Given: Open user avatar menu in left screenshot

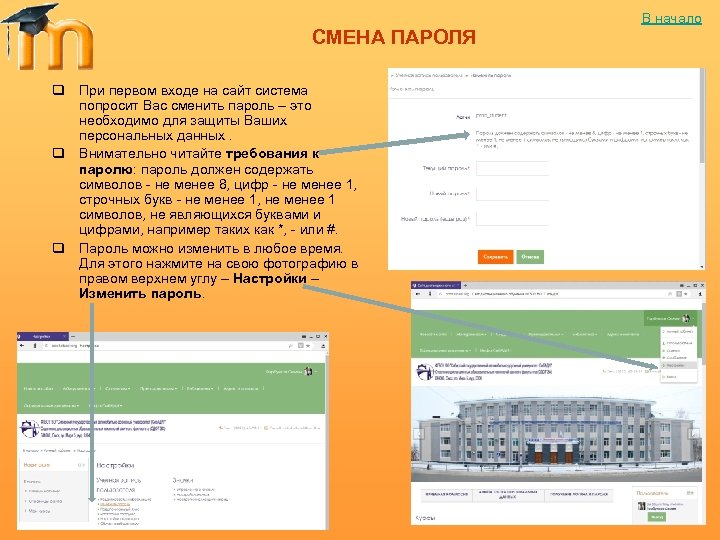Looking at the screenshot, I should tap(309, 371).
